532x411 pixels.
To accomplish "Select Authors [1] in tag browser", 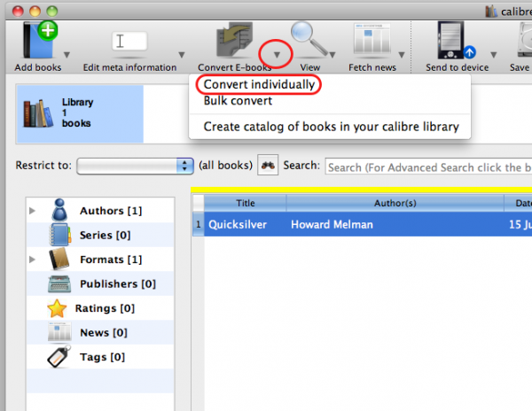I will click(x=111, y=211).
